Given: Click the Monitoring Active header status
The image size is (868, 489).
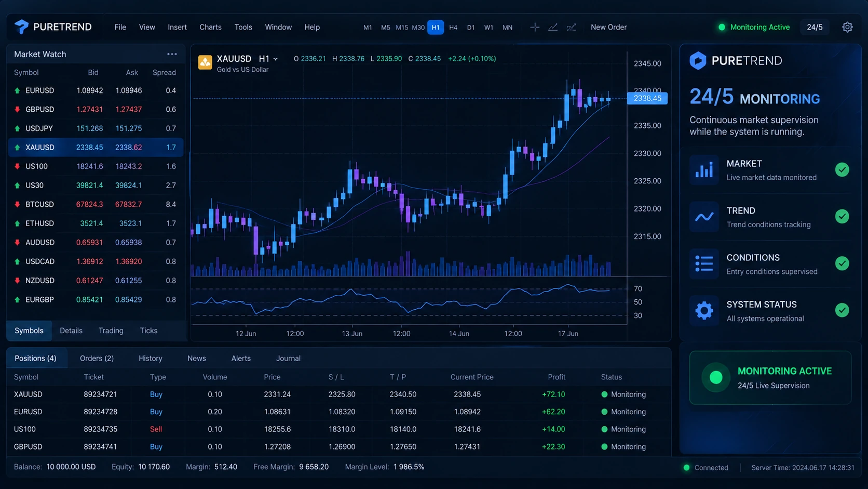Looking at the screenshot, I should pyautogui.click(x=754, y=27).
